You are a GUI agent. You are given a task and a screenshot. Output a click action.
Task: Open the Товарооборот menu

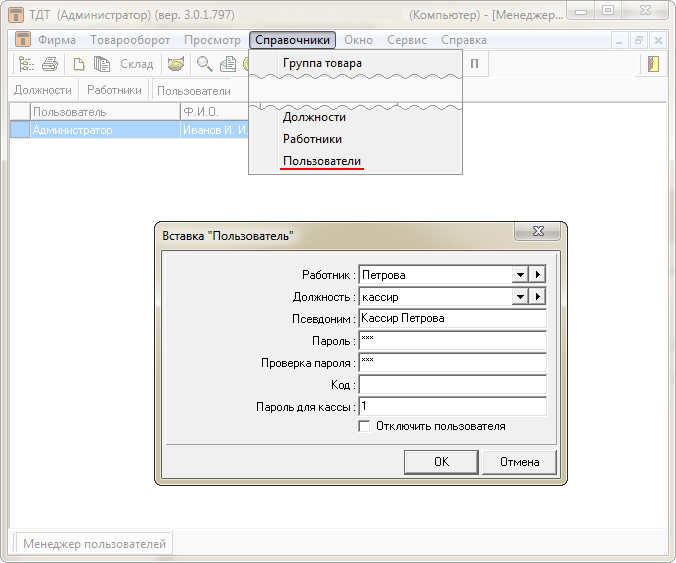[130, 40]
